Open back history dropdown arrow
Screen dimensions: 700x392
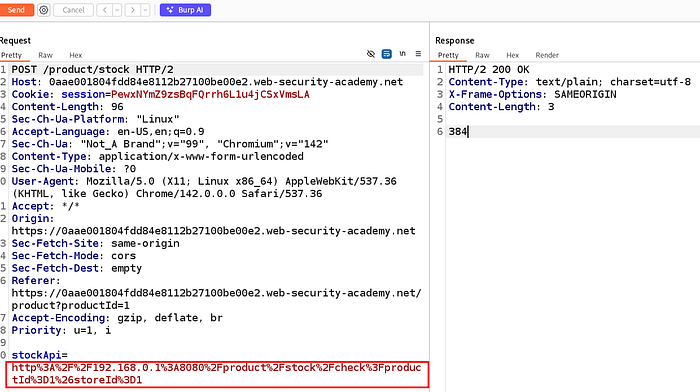(x=117, y=10)
